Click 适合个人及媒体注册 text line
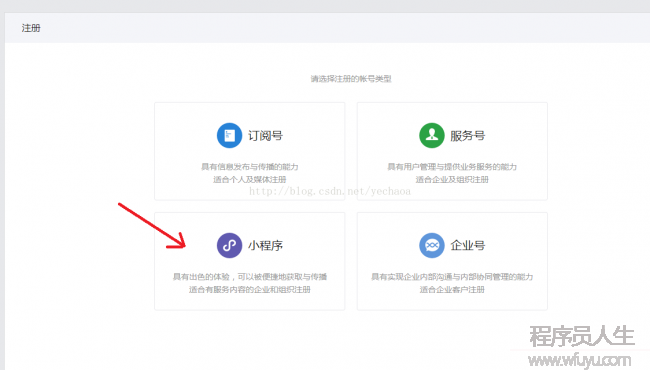 pos(250,179)
